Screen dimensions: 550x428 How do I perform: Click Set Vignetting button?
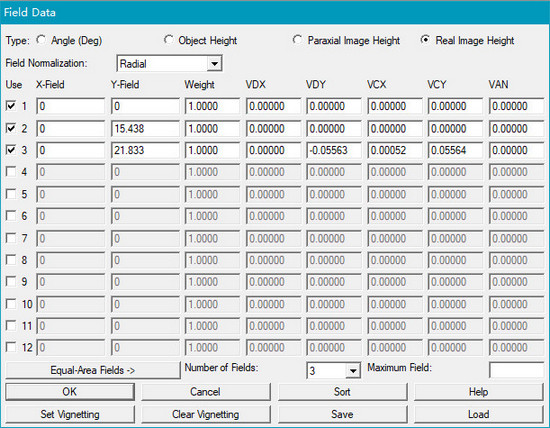(70, 414)
